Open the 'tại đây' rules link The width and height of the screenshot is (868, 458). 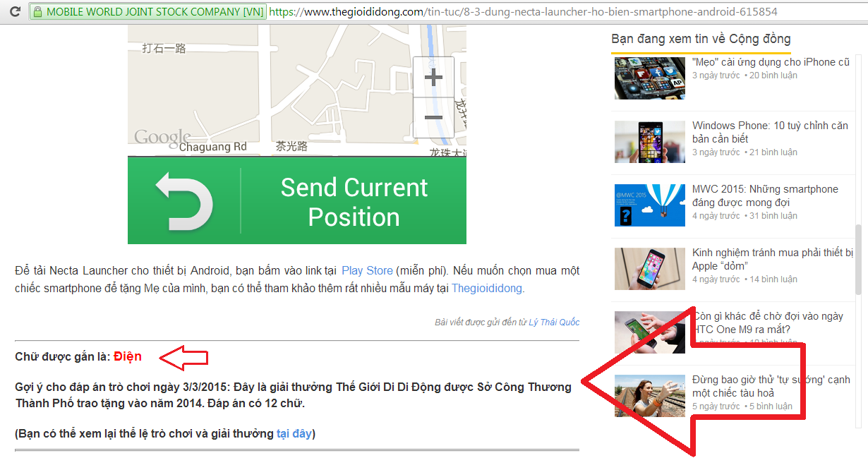pyautogui.click(x=294, y=433)
